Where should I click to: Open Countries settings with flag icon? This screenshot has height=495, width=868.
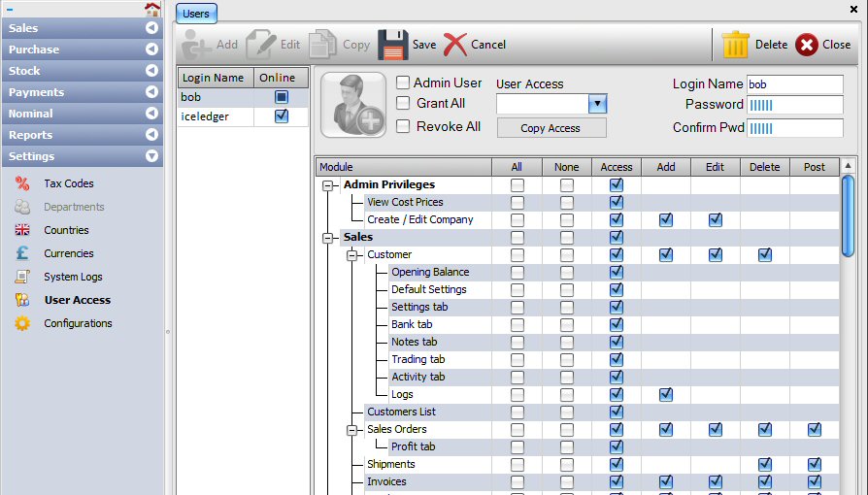(66, 230)
